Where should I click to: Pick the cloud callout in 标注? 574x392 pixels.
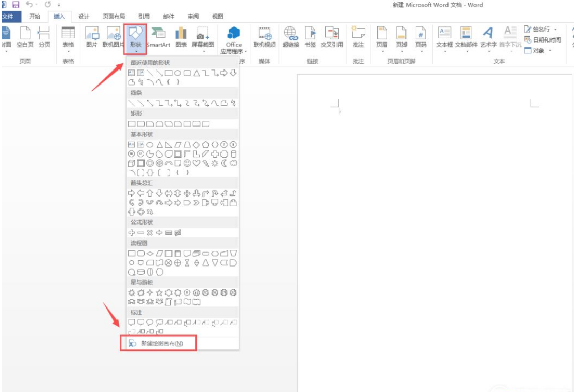[159, 323]
